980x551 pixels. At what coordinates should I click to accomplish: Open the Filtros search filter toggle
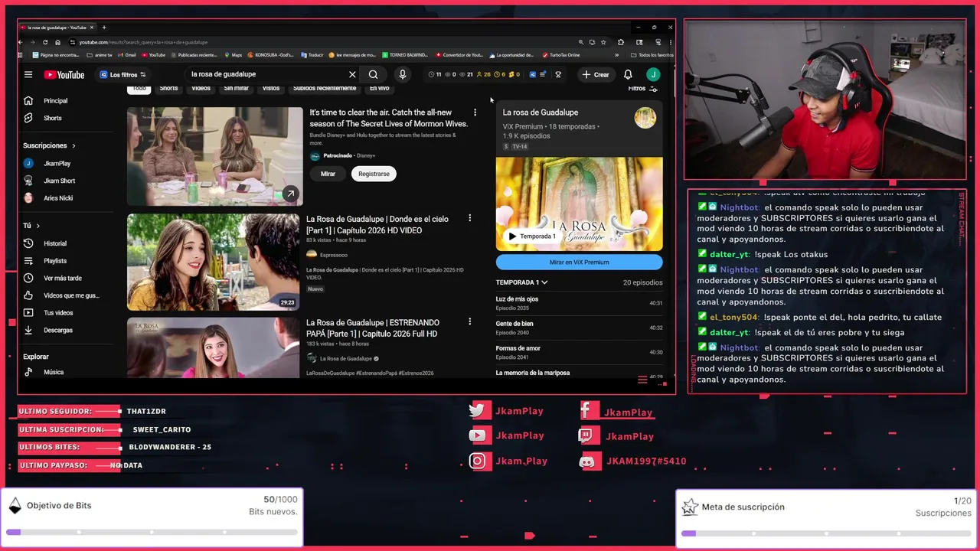coord(642,89)
